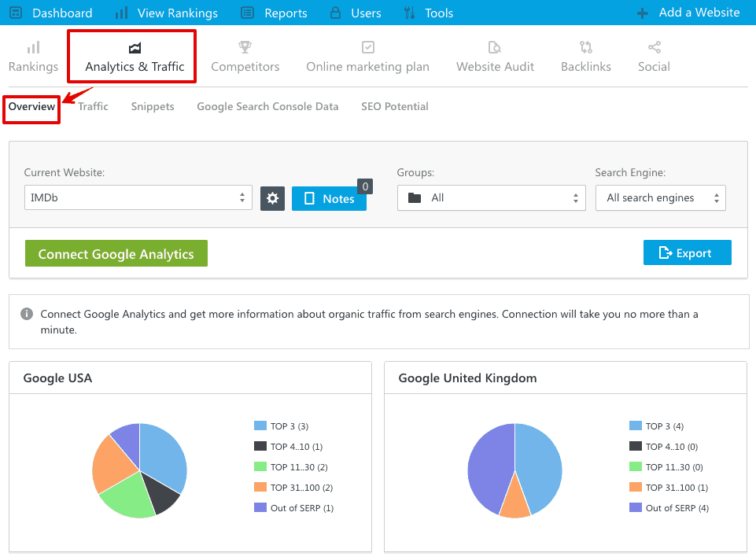
Task: Open the Online marketing plan checkbox icon
Action: 367,48
